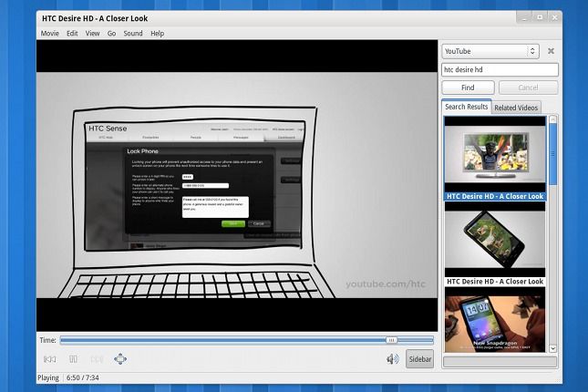This screenshot has width=588, height=392.
Task: Click the results list scroll up arrow
Action: point(552,119)
